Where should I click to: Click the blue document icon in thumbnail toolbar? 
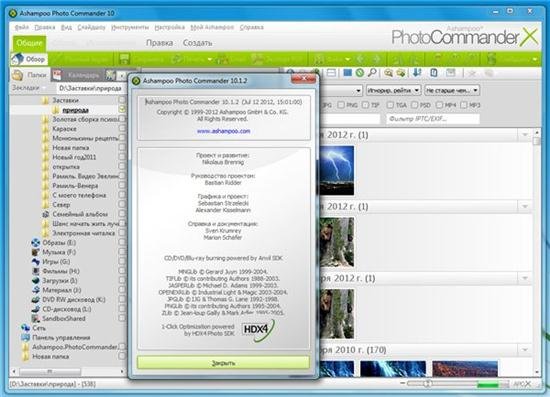point(434,73)
